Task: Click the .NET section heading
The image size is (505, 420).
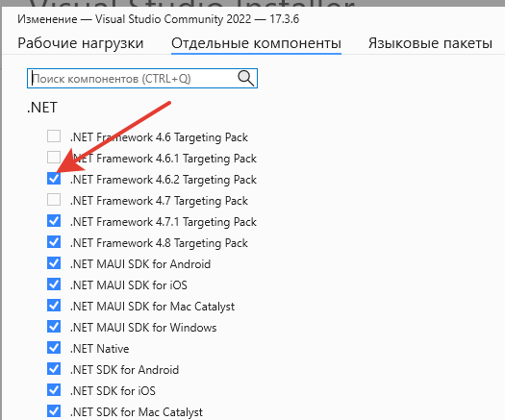Action: 42,108
